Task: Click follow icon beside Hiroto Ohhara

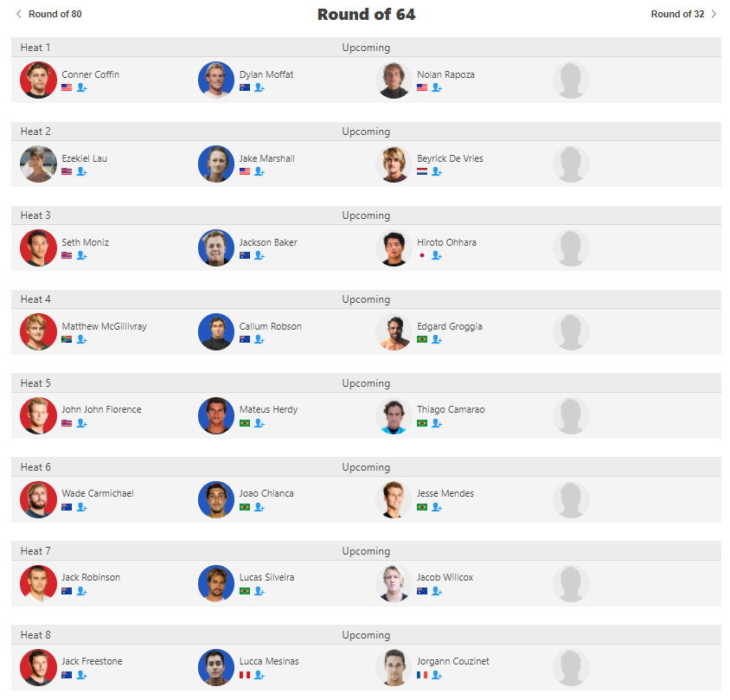Action: [437, 256]
